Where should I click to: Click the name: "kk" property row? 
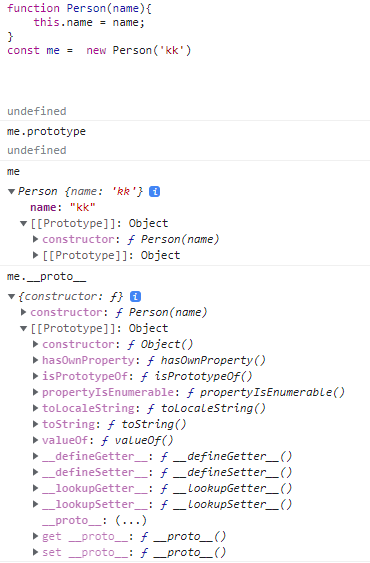click(63, 208)
